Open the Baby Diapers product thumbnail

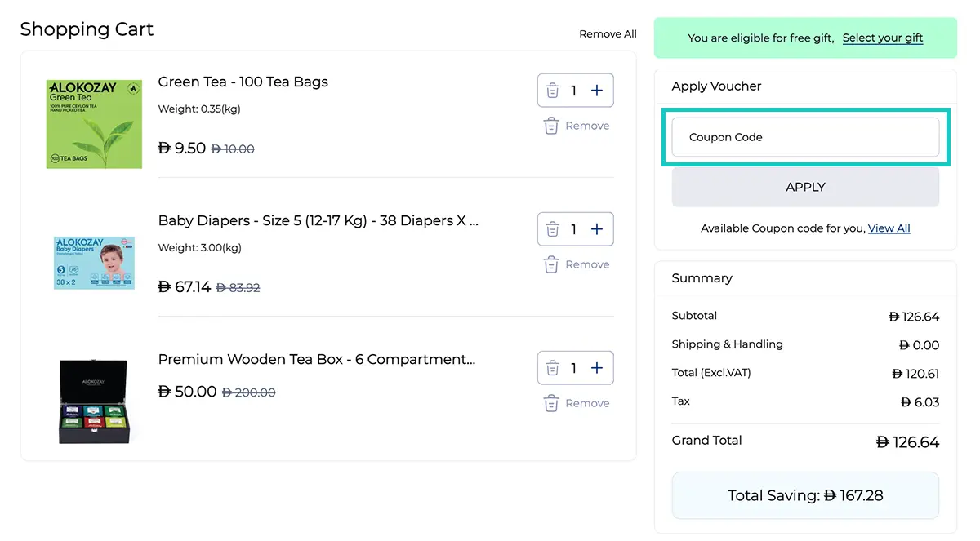tap(94, 263)
